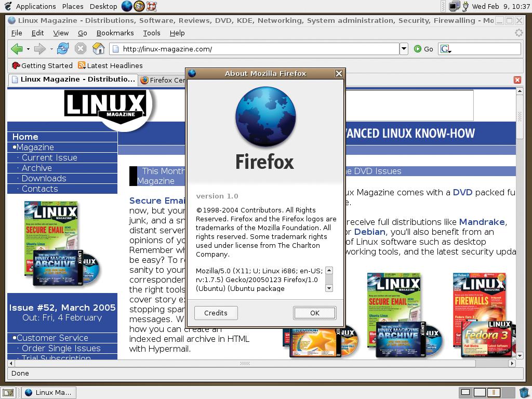Viewport: 532px width, 399px height.
Task: Open the Desktop menu in top panel
Action: tap(103, 6)
